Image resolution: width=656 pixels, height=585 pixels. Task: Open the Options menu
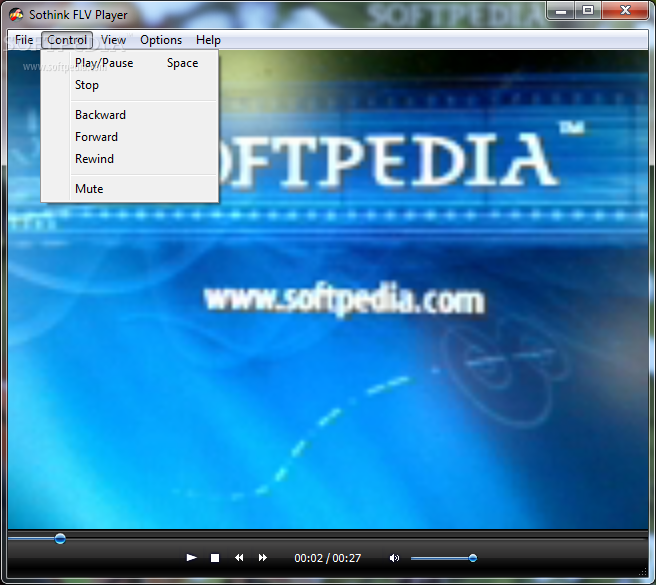coord(161,40)
